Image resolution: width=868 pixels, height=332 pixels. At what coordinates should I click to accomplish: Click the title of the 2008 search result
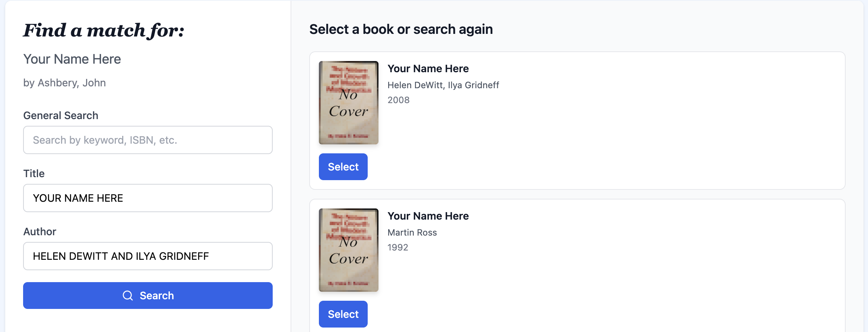428,68
